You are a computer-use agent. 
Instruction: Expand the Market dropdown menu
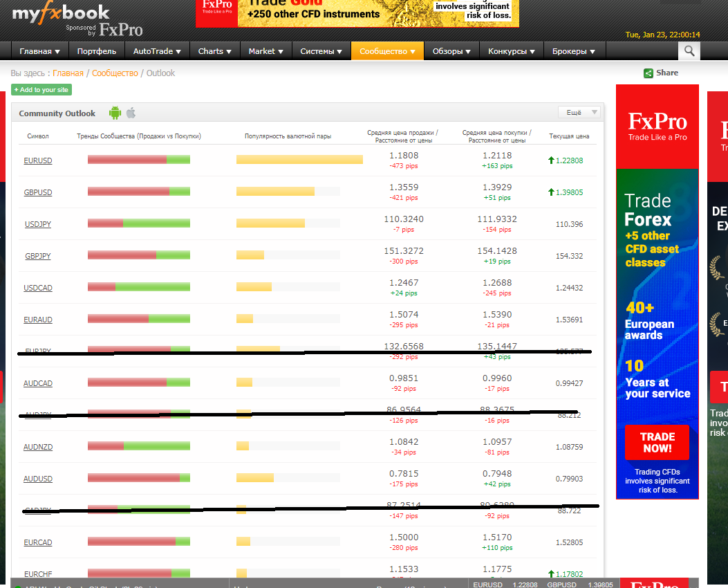tap(265, 51)
